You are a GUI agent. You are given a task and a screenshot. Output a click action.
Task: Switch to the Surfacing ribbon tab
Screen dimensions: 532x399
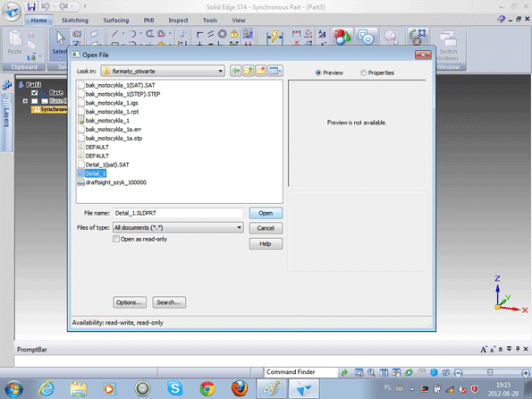click(x=116, y=21)
